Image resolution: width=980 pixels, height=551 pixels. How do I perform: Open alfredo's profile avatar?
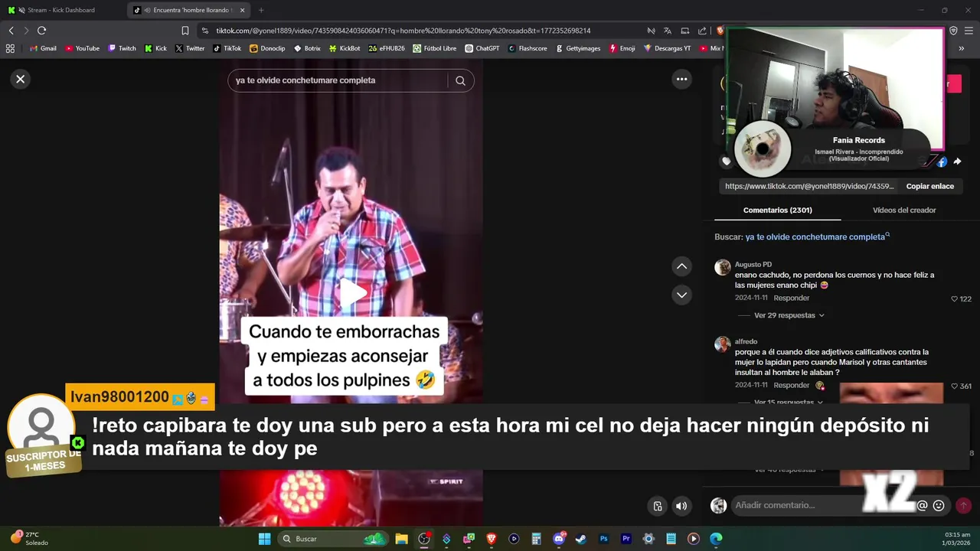(x=722, y=344)
